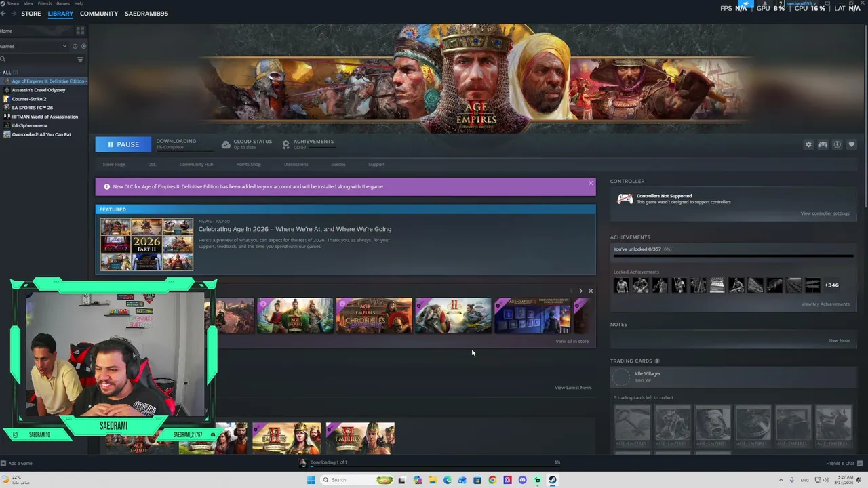Open advanced filter options in library sidebar
868x488 pixels.
80,59
